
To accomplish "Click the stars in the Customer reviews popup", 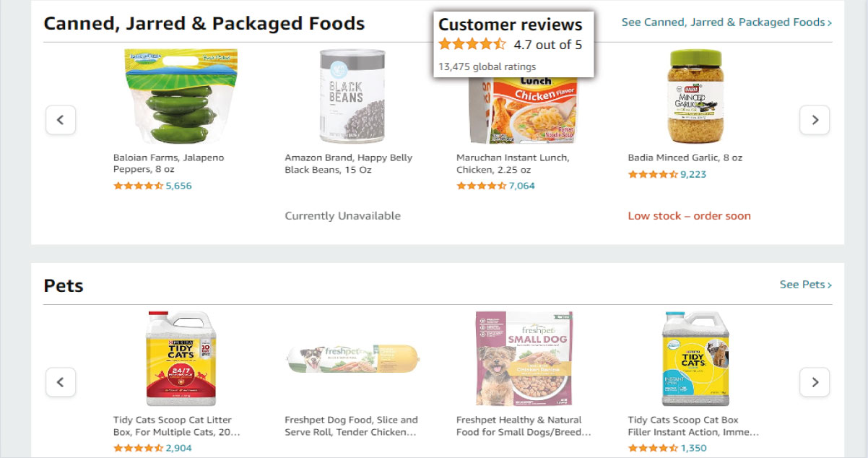I will pos(471,43).
